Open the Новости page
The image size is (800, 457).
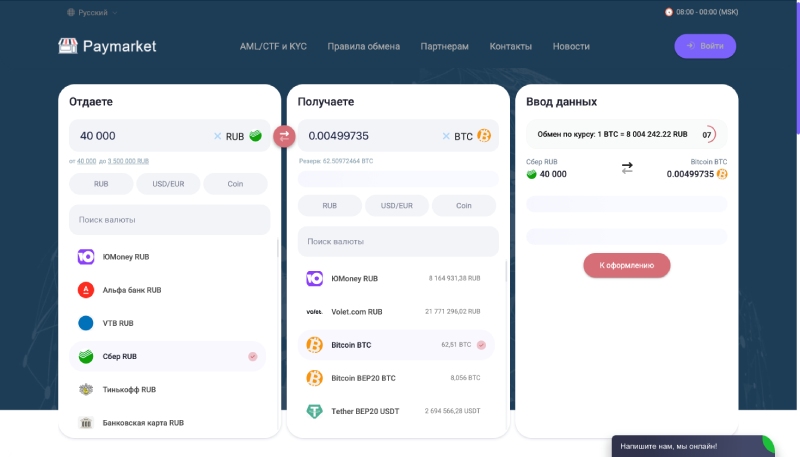571,46
